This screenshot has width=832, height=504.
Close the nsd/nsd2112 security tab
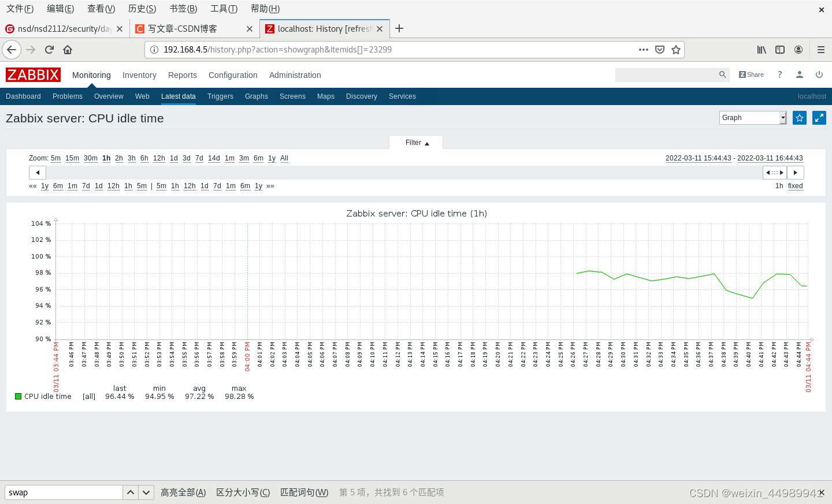click(120, 29)
